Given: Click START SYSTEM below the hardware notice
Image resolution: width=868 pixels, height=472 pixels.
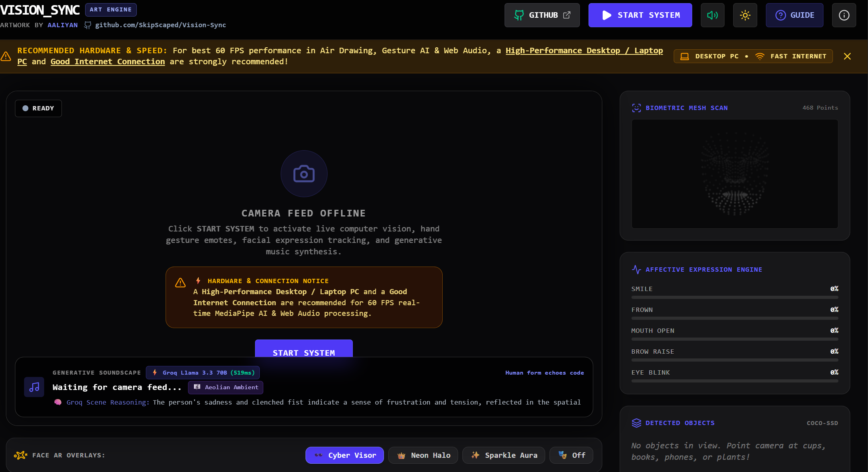Looking at the screenshot, I should [x=304, y=349].
